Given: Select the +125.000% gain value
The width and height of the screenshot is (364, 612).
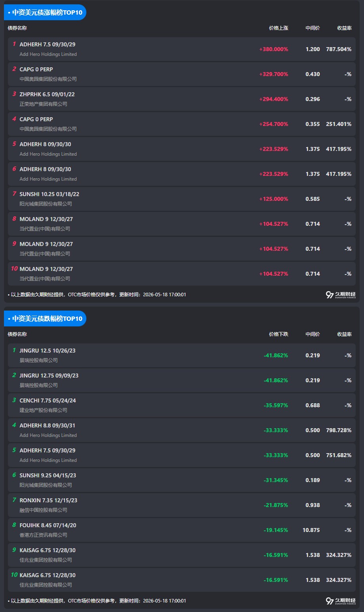Looking at the screenshot, I should click(x=274, y=199).
